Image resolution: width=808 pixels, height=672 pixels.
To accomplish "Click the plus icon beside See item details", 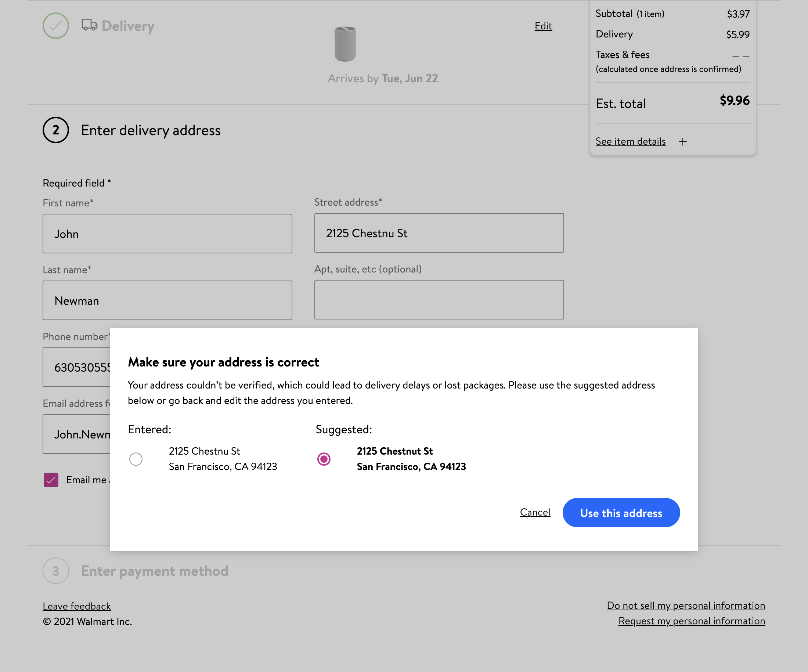I will 683,141.
